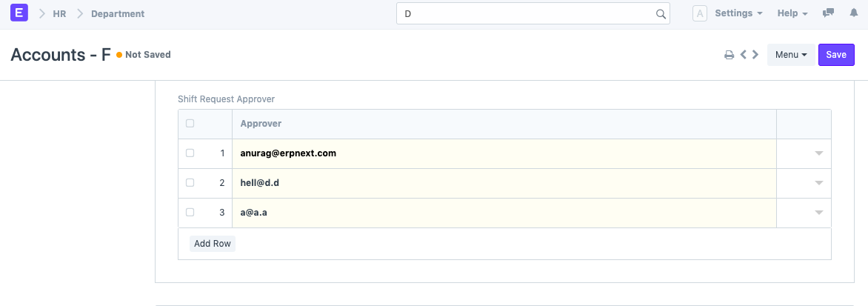Open row dropdown arrow for a@a.a
868x306 pixels.
coord(818,213)
